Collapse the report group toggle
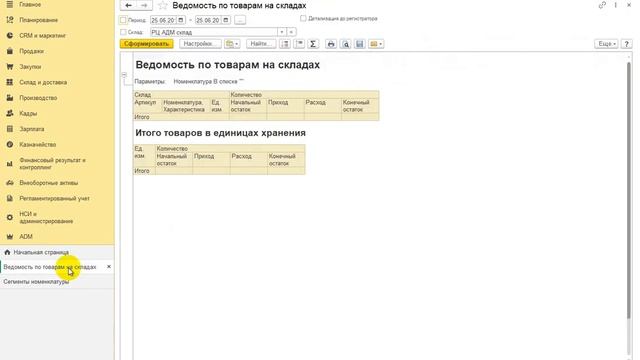This screenshot has width=640, height=360. click(x=124, y=75)
